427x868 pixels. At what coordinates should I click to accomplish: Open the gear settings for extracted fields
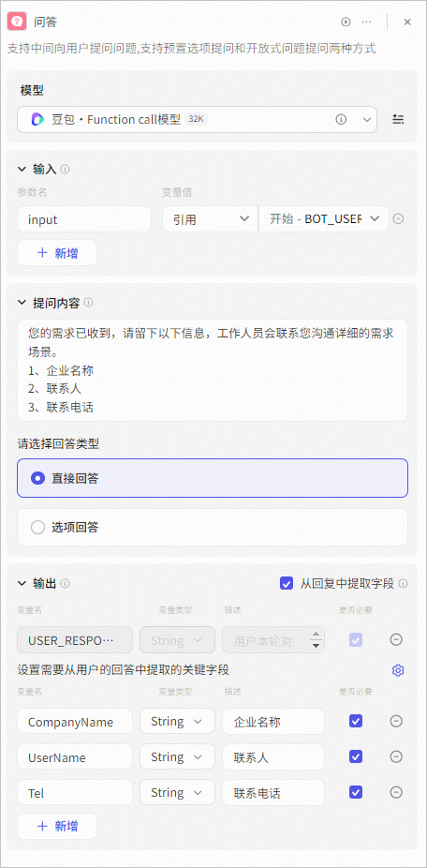(398, 670)
